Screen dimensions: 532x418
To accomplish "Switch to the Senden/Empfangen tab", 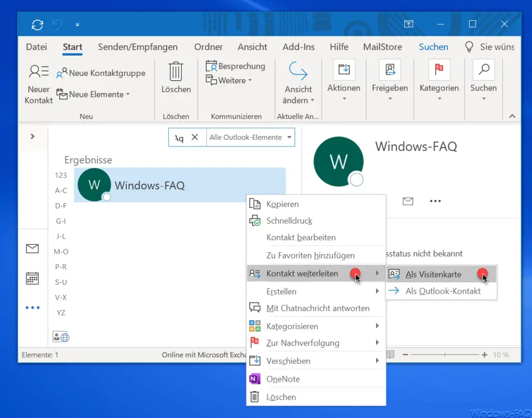I will click(x=138, y=47).
